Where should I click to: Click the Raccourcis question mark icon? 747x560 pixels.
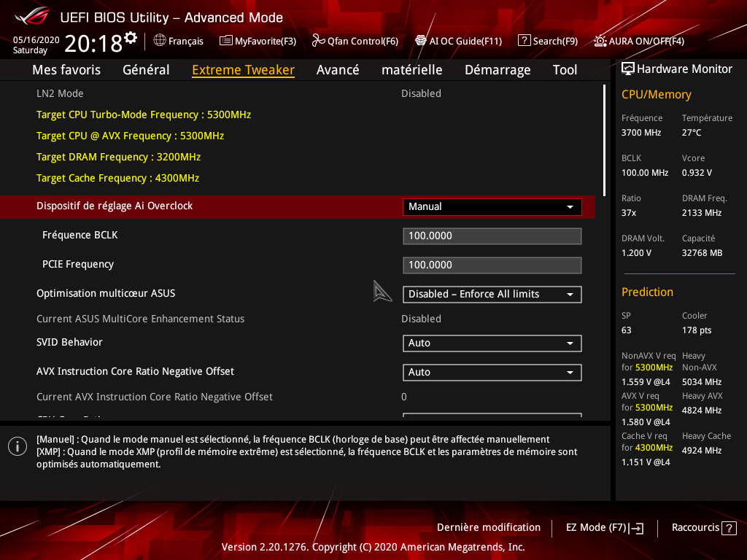(x=730, y=528)
